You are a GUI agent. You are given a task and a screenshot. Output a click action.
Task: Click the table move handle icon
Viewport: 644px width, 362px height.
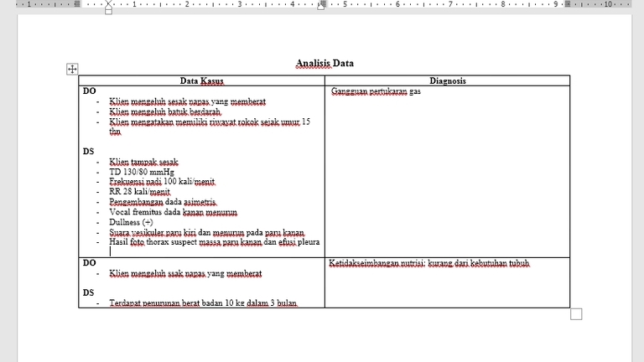pos(72,69)
